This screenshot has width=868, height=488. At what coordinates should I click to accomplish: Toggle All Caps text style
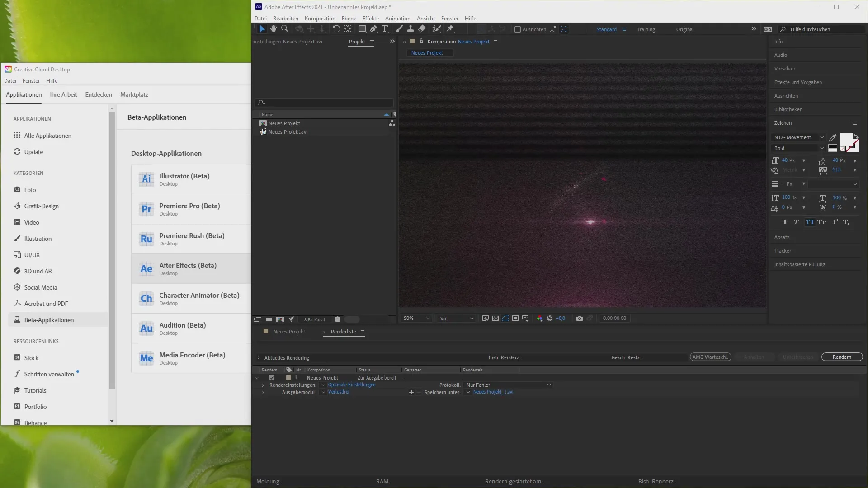coord(810,222)
